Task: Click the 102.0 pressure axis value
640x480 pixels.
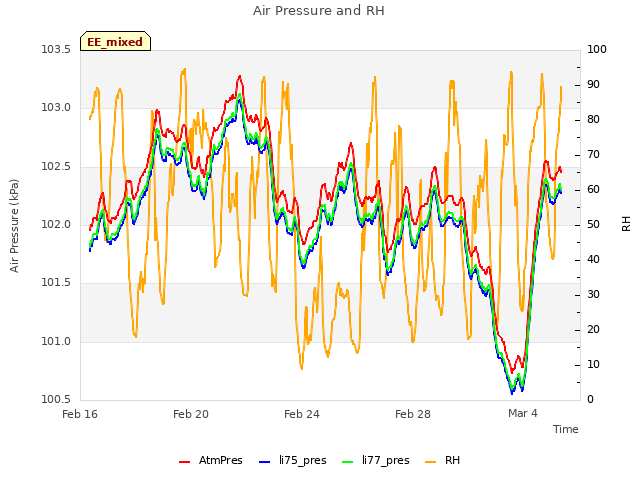Action: coord(56,224)
